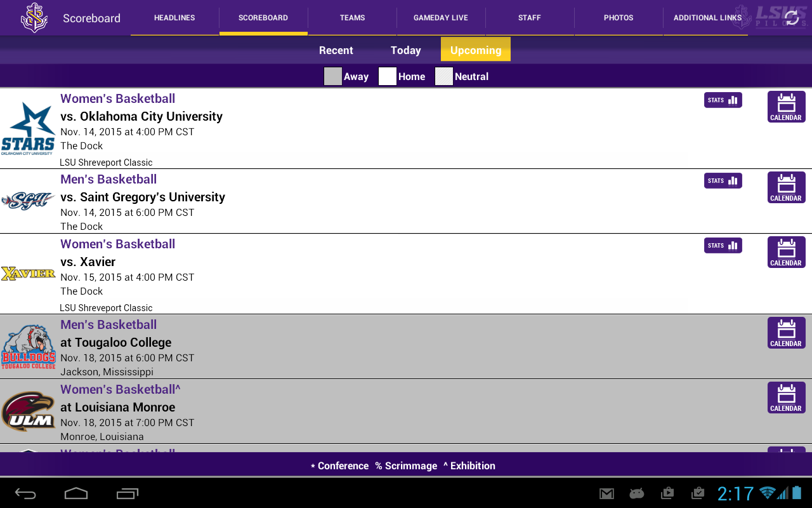Select the Upcoming games filter
Viewport: 812px width, 508px height.
click(x=476, y=50)
